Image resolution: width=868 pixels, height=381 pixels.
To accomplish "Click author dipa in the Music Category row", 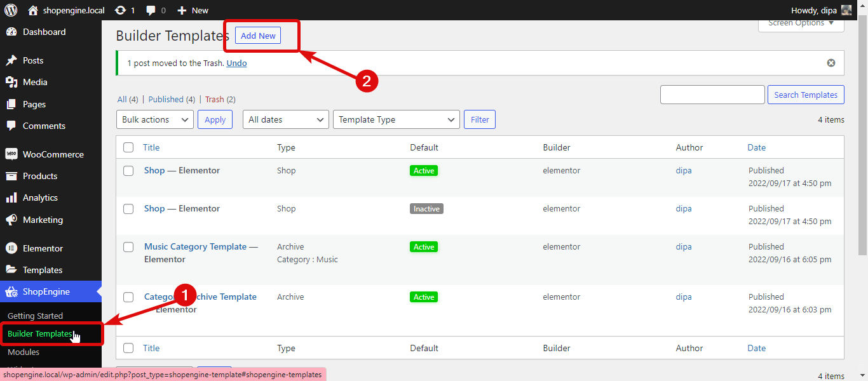I will (684, 246).
